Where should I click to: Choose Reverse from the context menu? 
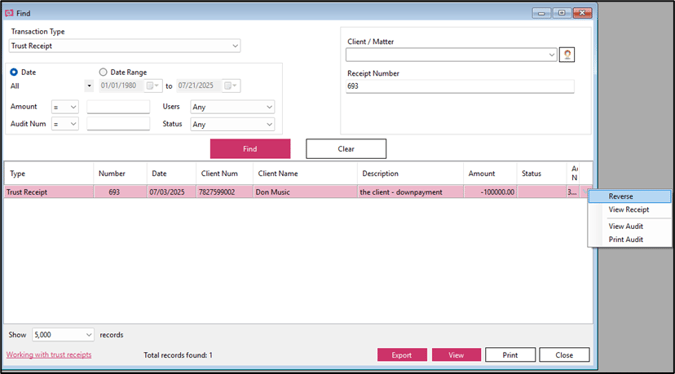click(x=629, y=196)
